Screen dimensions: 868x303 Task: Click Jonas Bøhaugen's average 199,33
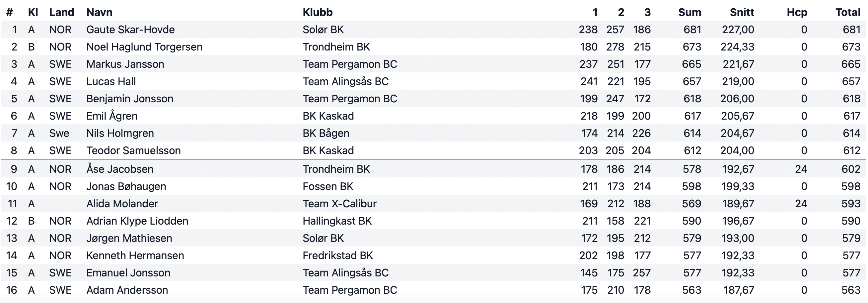[737, 186]
